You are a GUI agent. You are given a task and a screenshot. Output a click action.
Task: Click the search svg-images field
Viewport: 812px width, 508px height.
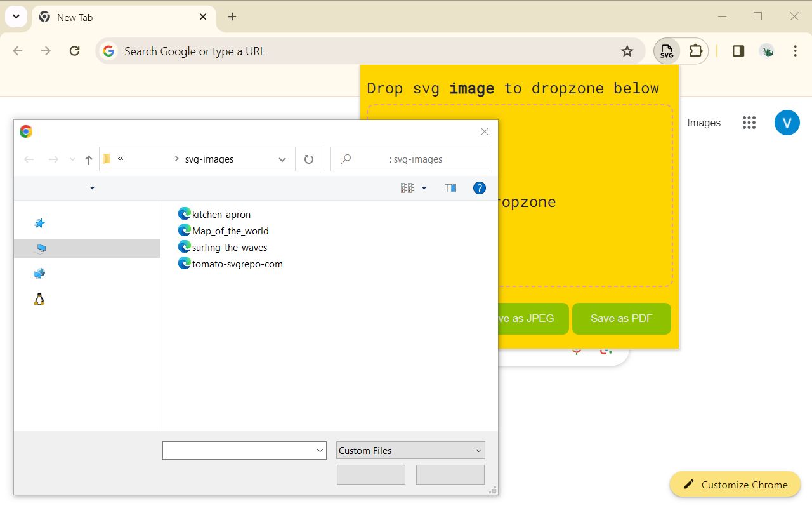tap(410, 159)
